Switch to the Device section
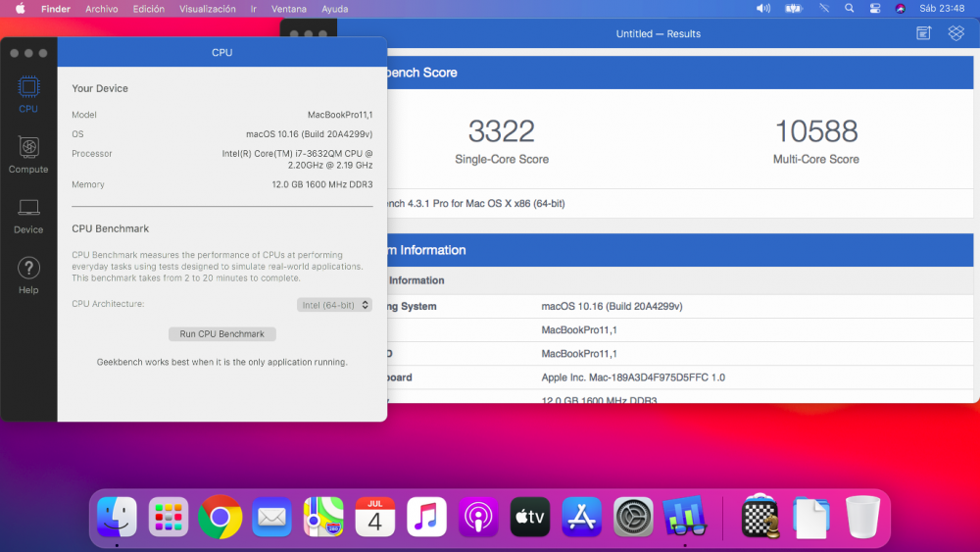Viewport: 980px width, 552px height. (28, 216)
